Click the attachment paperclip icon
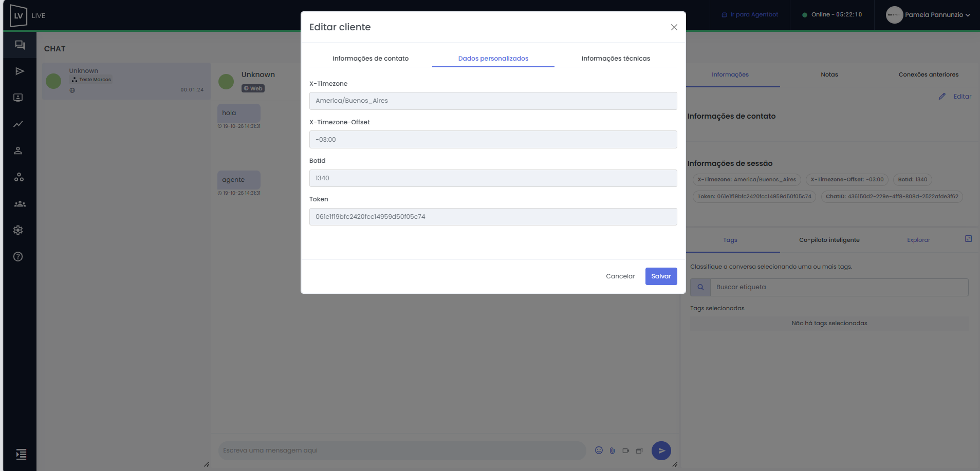Viewport: 980px width, 471px height. pos(612,450)
